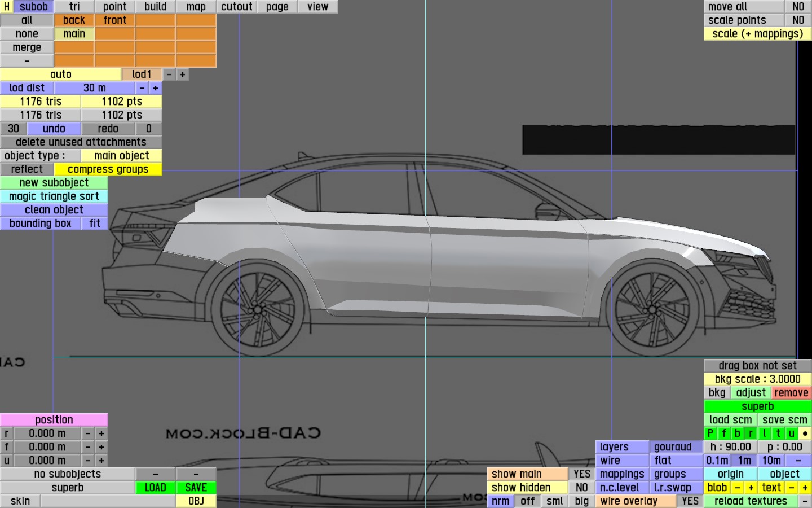Toggle scale points NO setting
This screenshot has height=508, width=812.
(798, 20)
